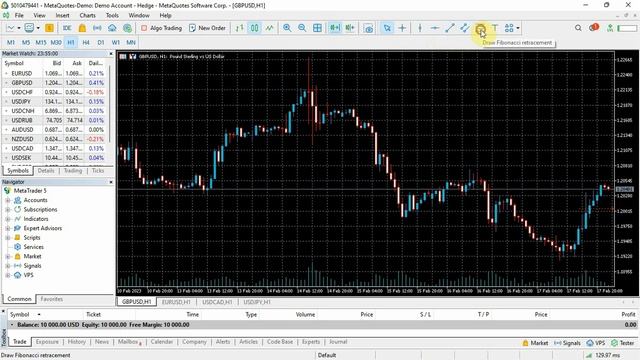Switch to line chart display
The width and height of the screenshot is (640, 360).
click(x=269, y=28)
